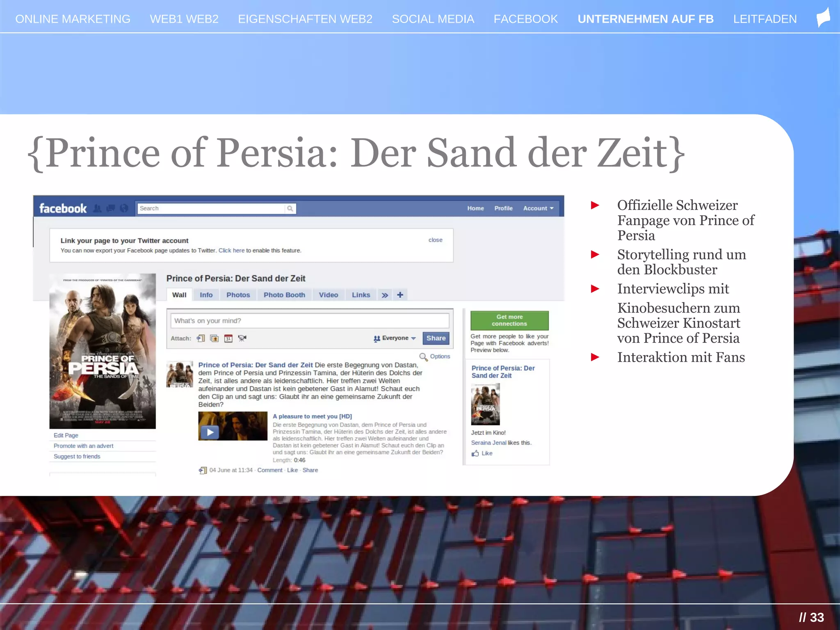Screen dimensions: 840x630
Task: Click the large movie poster image
Action: (103, 351)
